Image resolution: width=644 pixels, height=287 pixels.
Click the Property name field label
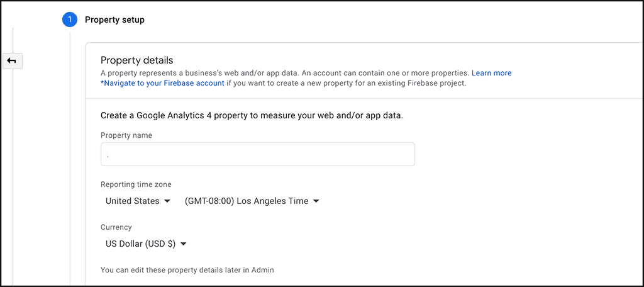click(x=126, y=135)
